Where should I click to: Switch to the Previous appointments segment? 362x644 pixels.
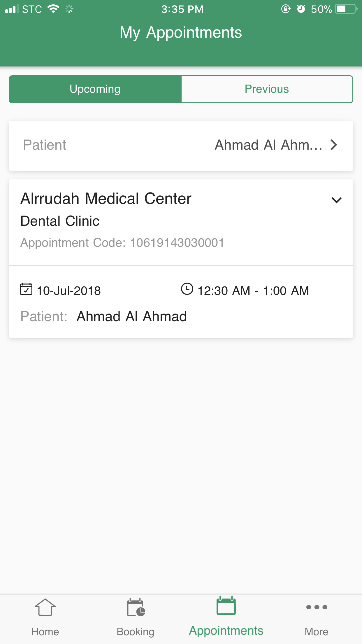coord(267,89)
